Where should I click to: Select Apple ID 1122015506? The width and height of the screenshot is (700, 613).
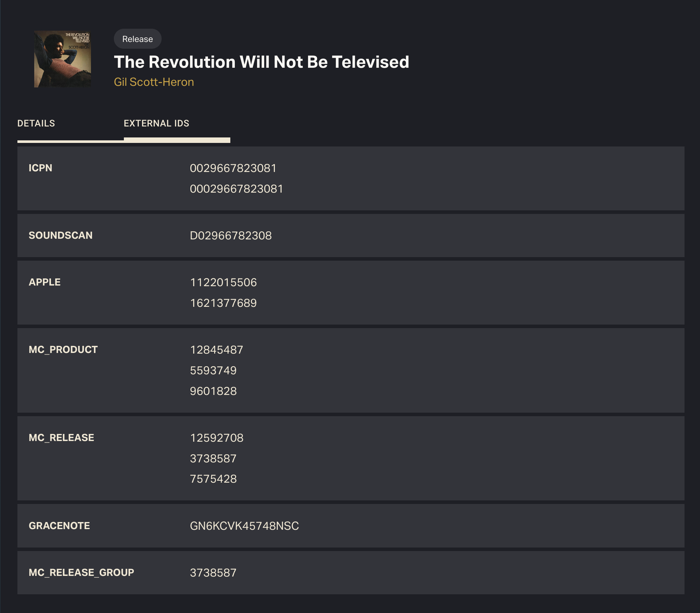pyautogui.click(x=223, y=283)
